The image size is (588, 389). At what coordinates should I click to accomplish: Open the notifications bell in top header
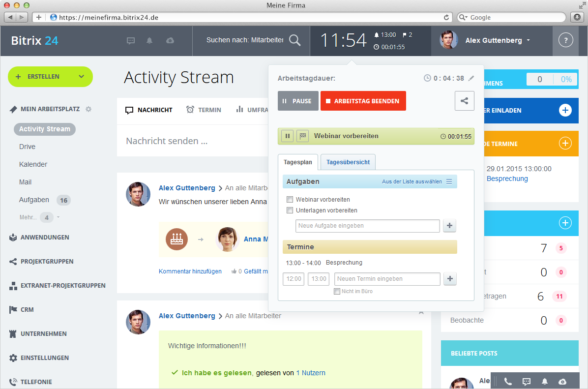click(149, 40)
